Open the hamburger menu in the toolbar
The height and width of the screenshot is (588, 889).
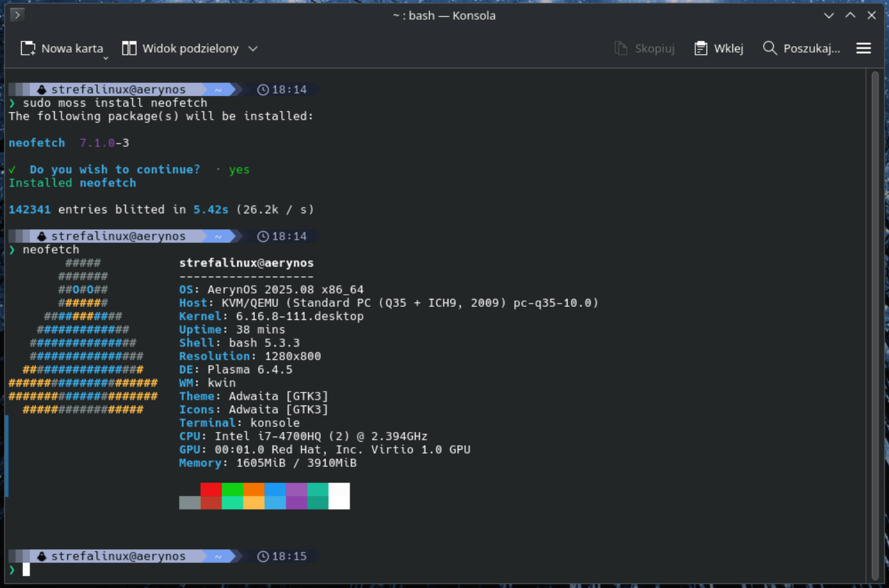(x=863, y=48)
